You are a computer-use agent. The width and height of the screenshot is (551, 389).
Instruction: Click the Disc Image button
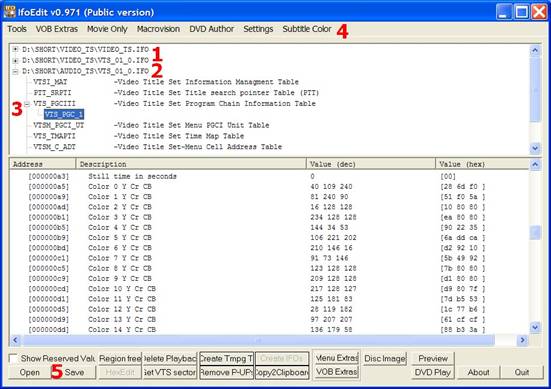point(385,359)
